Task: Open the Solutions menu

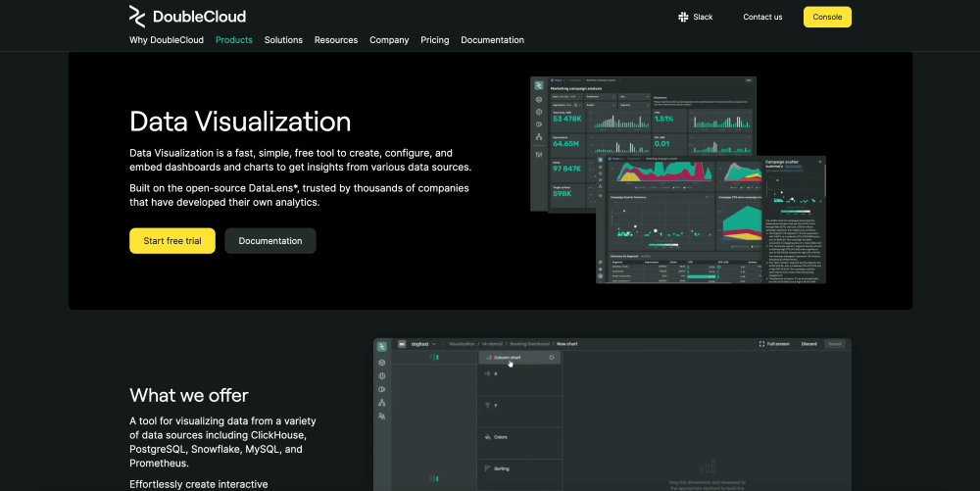Action: [283, 40]
